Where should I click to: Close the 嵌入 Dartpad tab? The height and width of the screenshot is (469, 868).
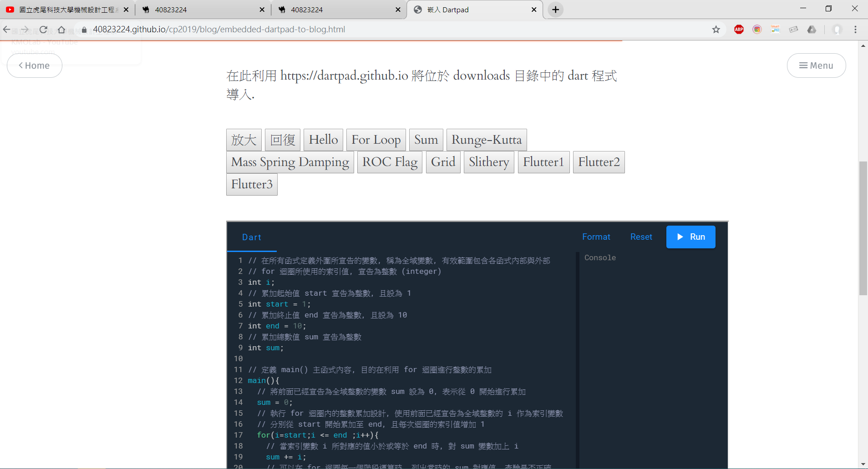534,10
